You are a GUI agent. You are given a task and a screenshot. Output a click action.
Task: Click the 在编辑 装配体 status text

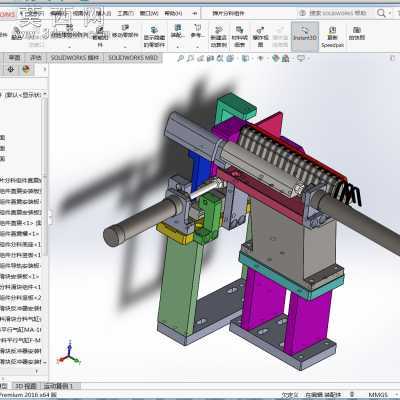pyautogui.click(x=323, y=395)
